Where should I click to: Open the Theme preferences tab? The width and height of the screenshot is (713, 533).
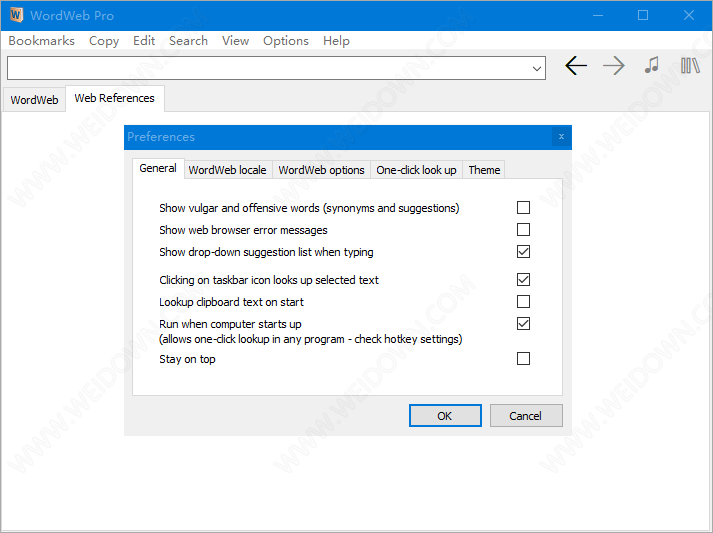pos(484,170)
